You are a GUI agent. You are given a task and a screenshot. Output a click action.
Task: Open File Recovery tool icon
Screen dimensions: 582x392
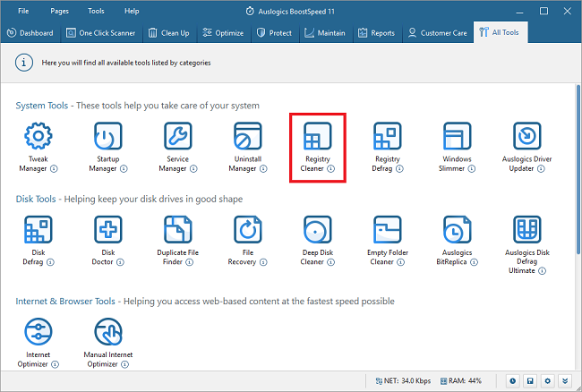247,229
